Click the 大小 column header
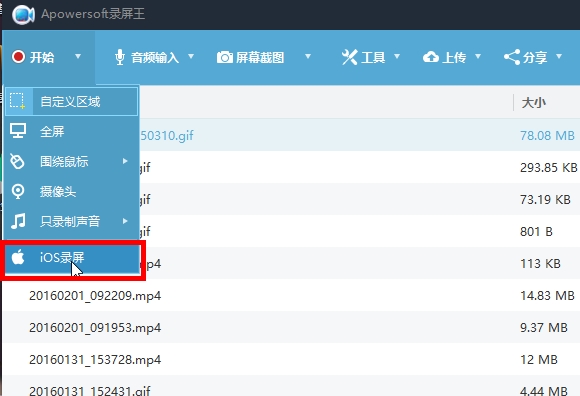This screenshot has width=580, height=396. pyautogui.click(x=533, y=102)
